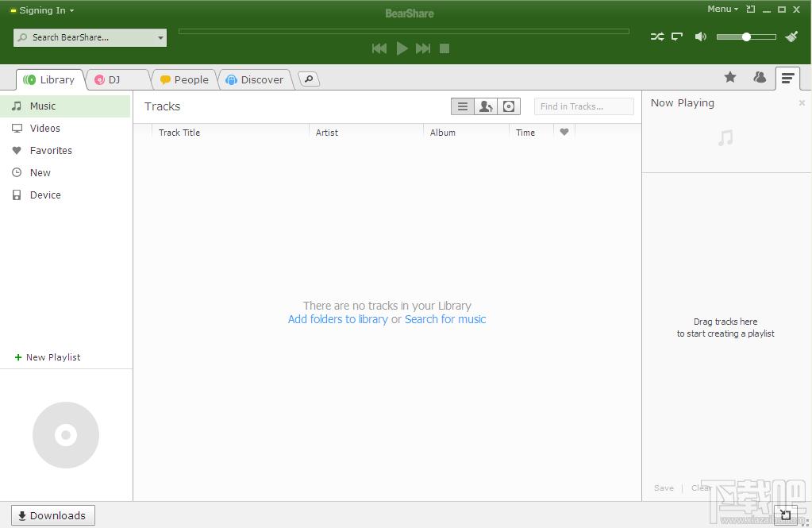Stop playback
Viewport: 812px width, 528px height.
(444, 48)
